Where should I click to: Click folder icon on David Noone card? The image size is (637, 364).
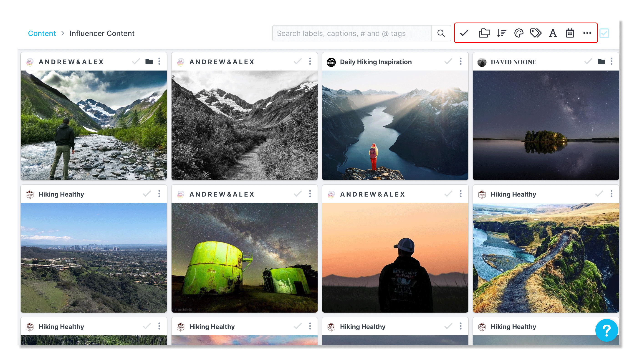(x=601, y=61)
